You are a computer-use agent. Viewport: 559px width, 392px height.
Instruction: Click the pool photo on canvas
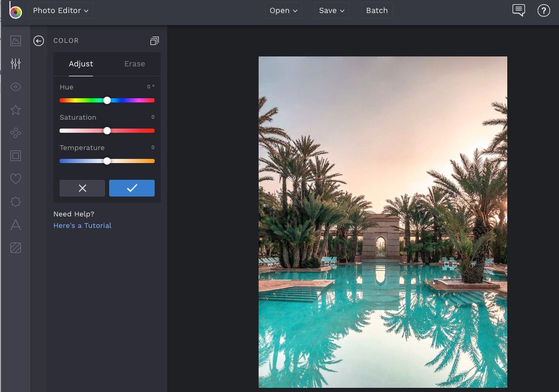[383, 221]
